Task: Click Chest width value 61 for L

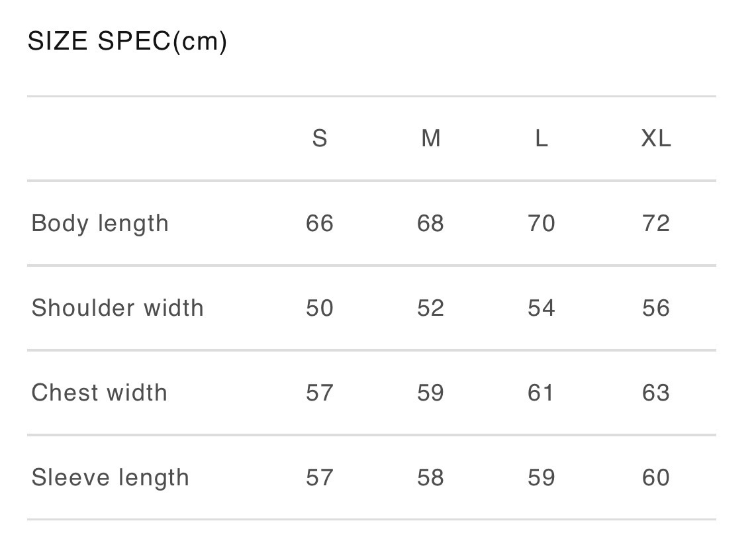Action: (x=542, y=393)
